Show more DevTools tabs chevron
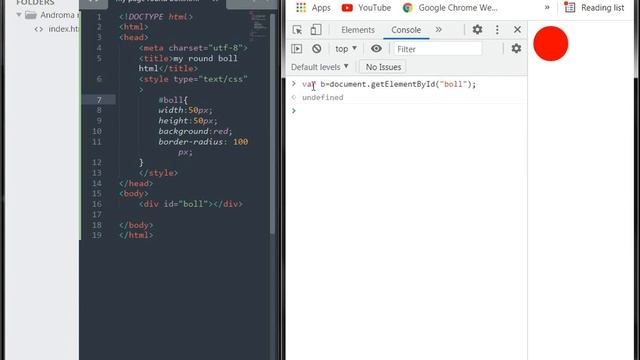Screen dimensions: 640x360 point(438,29)
